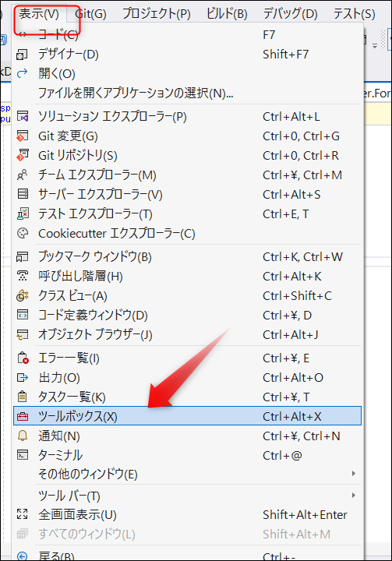This screenshot has height=561, width=392.
Task: Click the エラー一覧(I) clipboard icon
Action: (x=23, y=358)
